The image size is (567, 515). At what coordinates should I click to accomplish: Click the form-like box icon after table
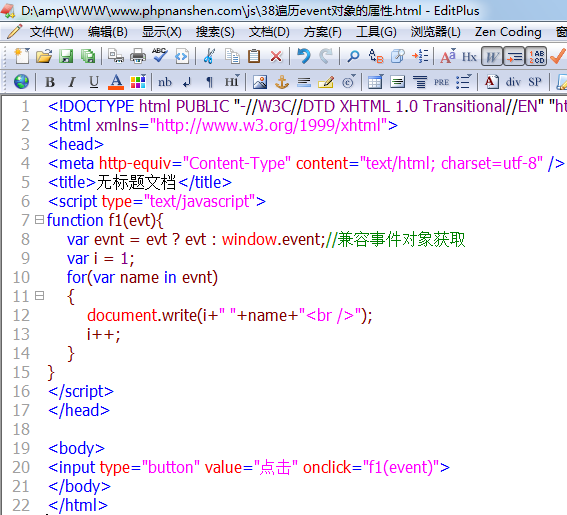tap(397, 82)
